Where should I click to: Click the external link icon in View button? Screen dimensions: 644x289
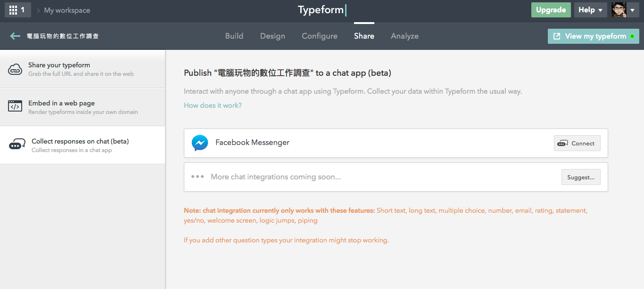click(557, 36)
